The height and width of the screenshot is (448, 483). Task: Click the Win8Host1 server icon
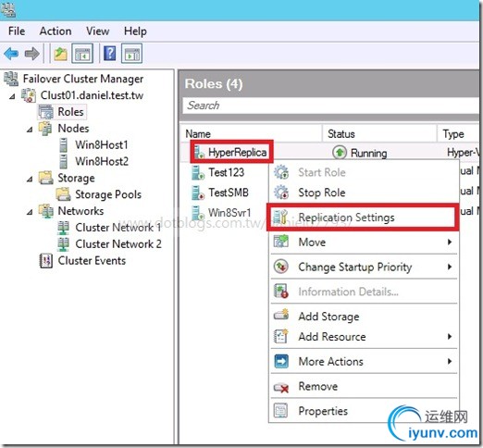click(63, 145)
